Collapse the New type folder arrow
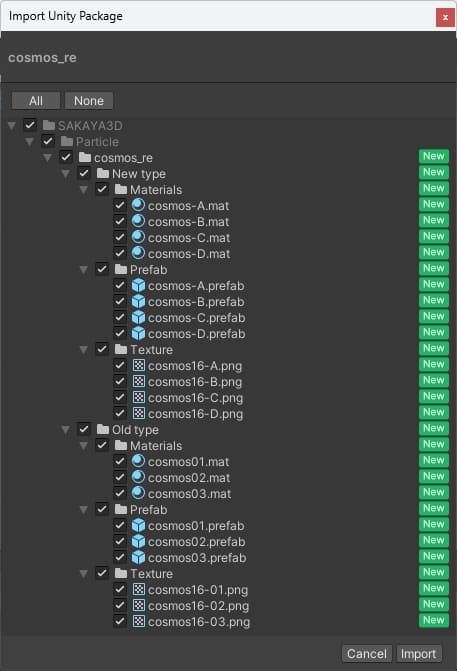The height and width of the screenshot is (671, 457). point(65,174)
